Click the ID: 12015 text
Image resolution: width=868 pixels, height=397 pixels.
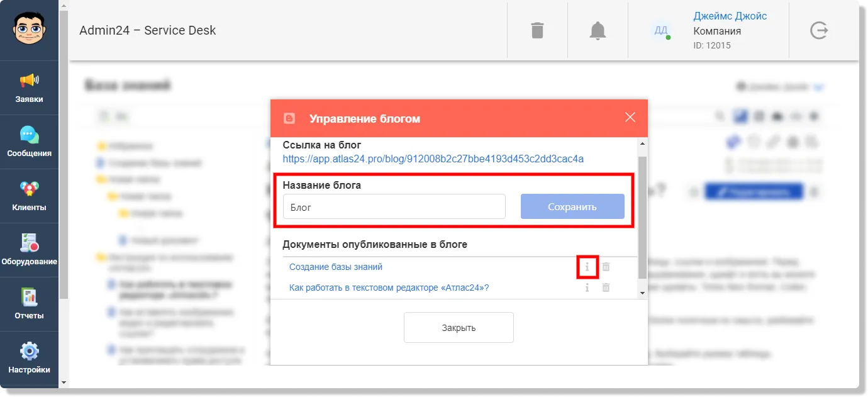click(712, 45)
